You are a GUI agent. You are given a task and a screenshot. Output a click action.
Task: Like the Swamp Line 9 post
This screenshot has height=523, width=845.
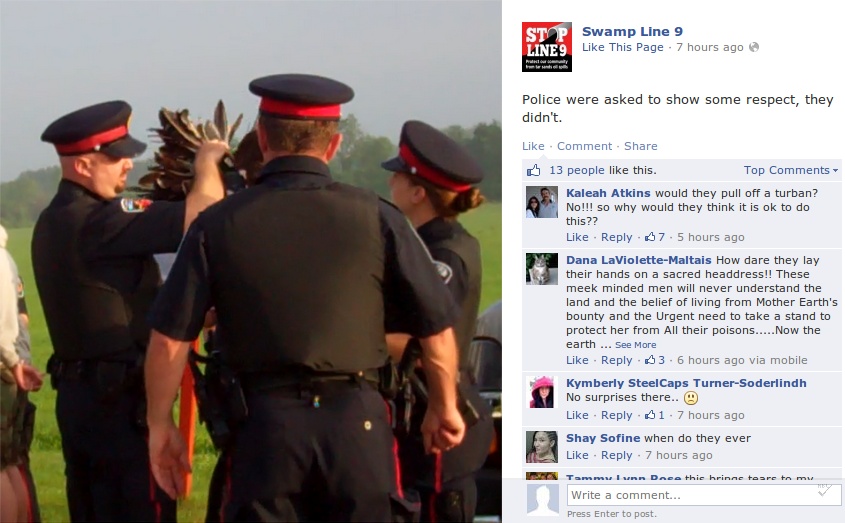click(533, 146)
